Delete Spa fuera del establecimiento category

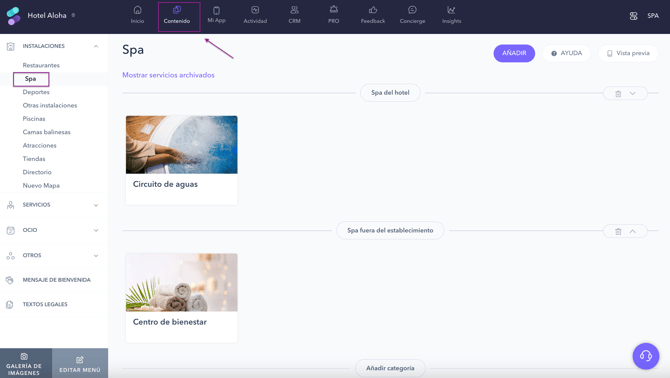point(618,231)
